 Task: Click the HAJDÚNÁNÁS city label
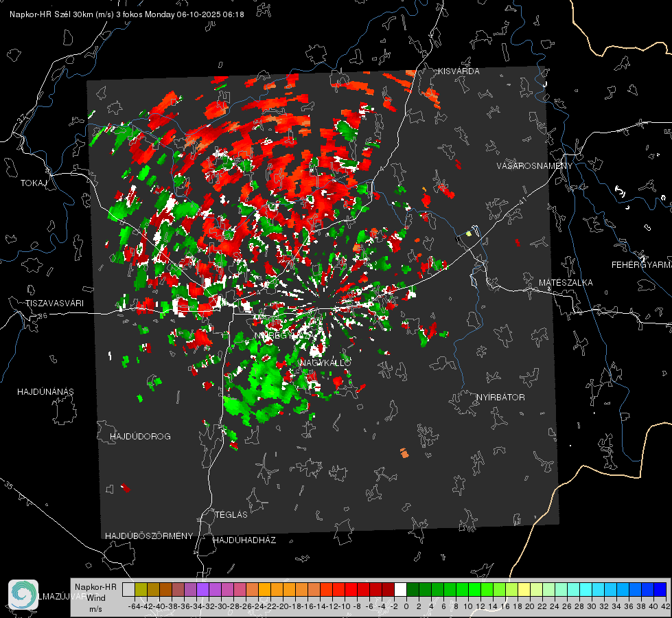(x=45, y=392)
